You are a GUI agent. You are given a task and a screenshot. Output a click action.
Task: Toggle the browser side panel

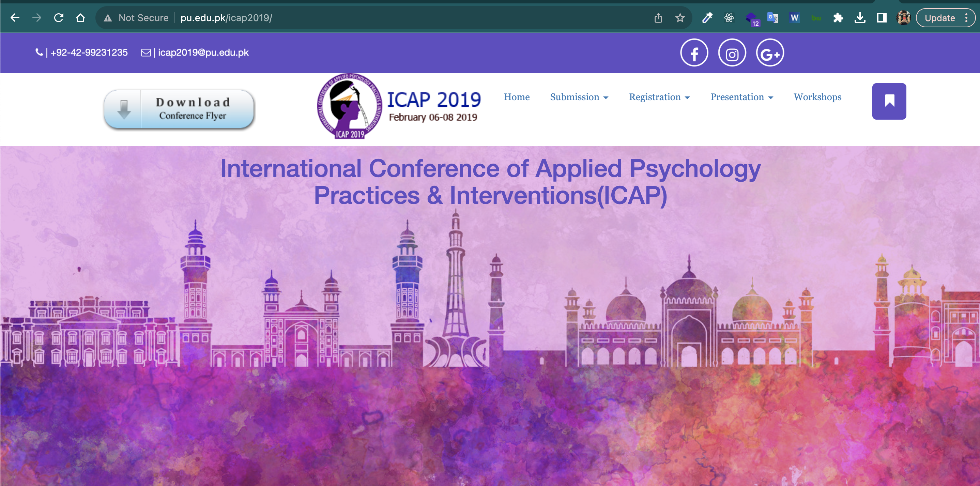(882, 18)
